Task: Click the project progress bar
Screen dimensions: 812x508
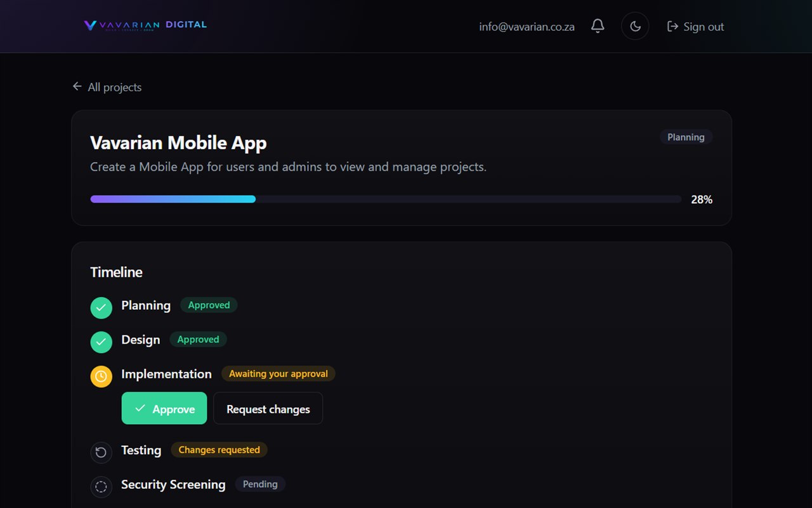Action: tap(386, 199)
